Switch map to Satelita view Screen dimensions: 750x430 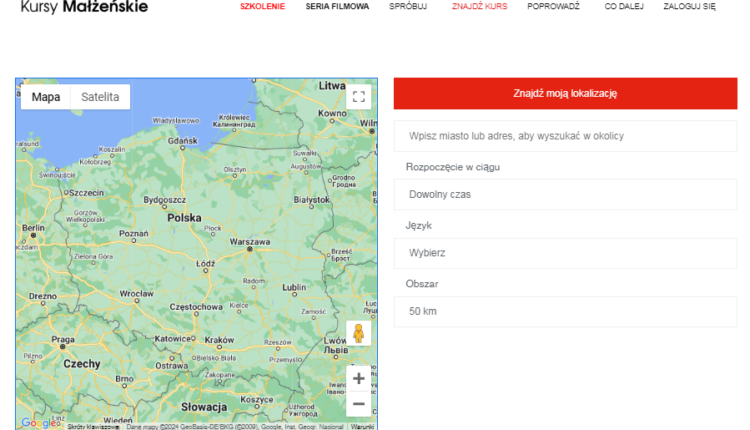pyautogui.click(x=100, y=97)
